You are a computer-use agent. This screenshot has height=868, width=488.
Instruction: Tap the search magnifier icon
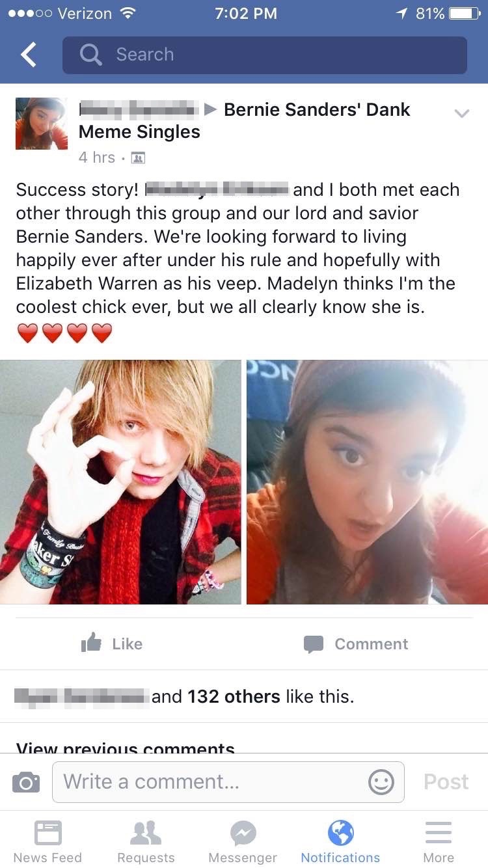click(90, 55)
